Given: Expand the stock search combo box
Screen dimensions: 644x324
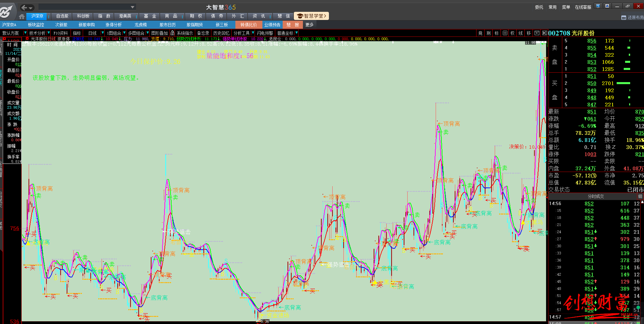Looking at the screenshot, I should pyautogui.click(x=133, y=7).
